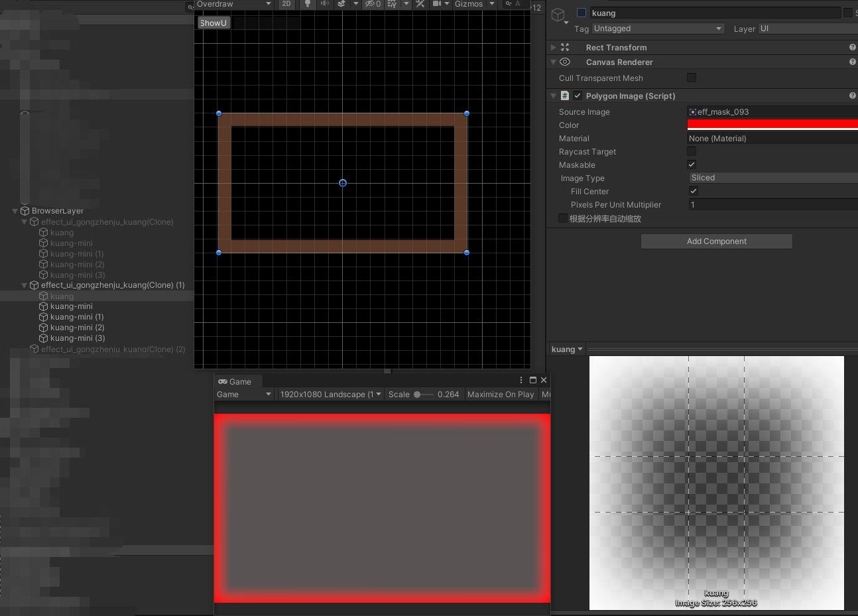Image resolution: width=858 pixels, height=616 pixels.
Task: Click the Add Component button
Action: (x=716, y=241)
